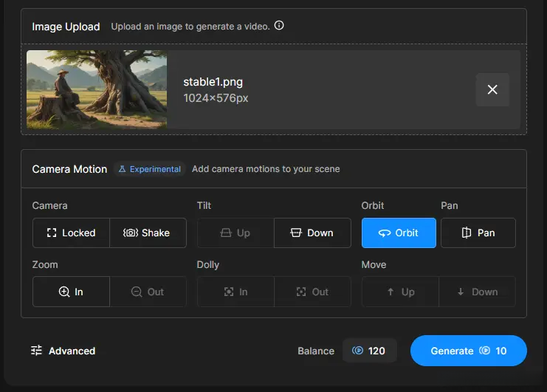Choose the Dolly Out motion
The image size is (547, 392).
(312, 292)
